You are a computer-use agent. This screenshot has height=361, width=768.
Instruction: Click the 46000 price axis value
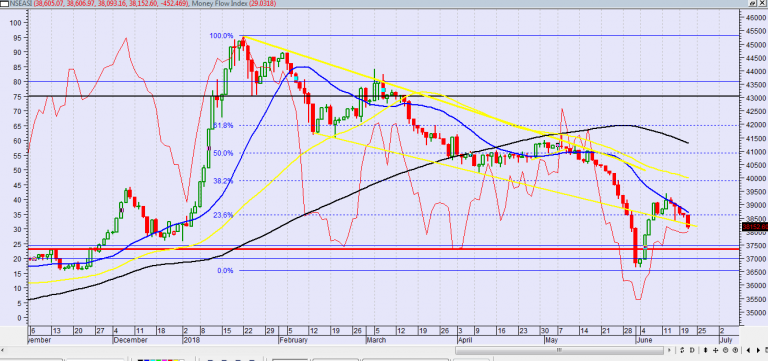[x=756, y=18]
